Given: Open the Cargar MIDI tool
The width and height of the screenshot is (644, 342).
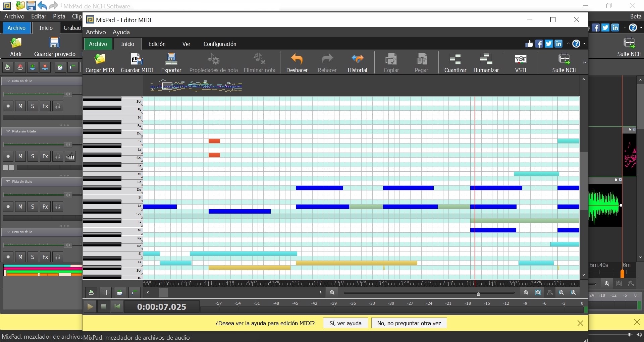Looking at the screenshot, I should click(100, 63).
